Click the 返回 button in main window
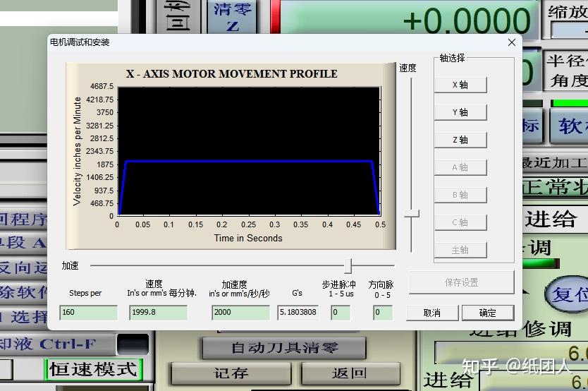The width and height of the screenshot is (588, 391). [349, 373]
